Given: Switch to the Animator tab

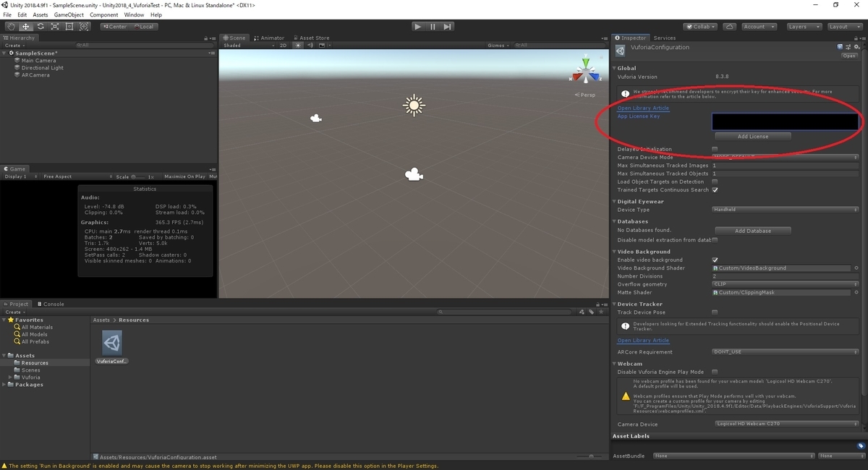Looking at the screenshot, I should tap(269, 38).
